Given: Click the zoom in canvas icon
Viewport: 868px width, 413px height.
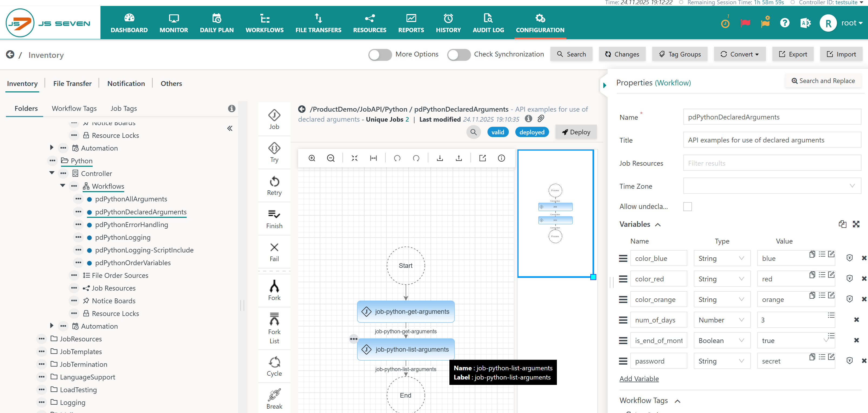Looking at the screenshot, I should (x=312, y=158).
